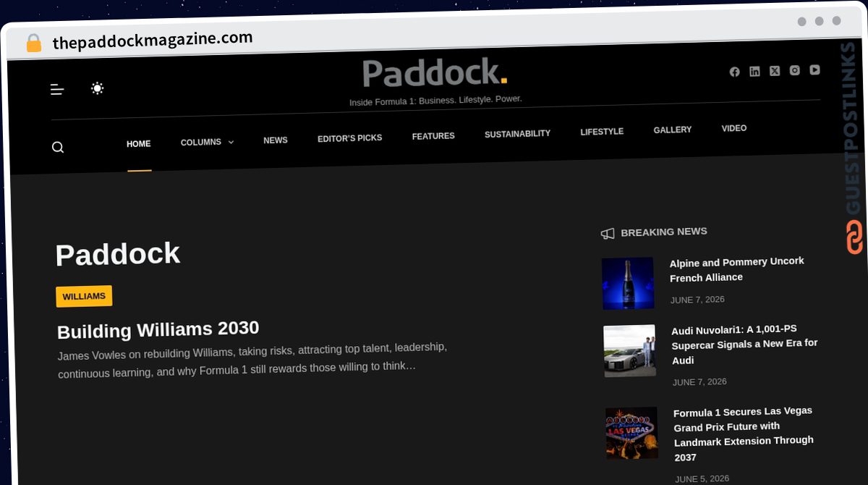The width and height of the screenshot is (868, 485).
Task: Open the Las Vegas Grand Prix extension article
Action: (744, 434)
